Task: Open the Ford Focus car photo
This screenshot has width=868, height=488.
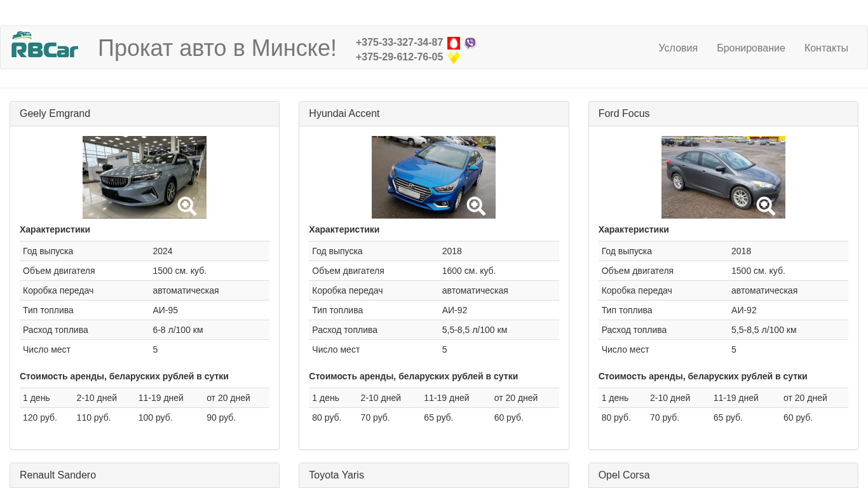Action: click(723, 177)
